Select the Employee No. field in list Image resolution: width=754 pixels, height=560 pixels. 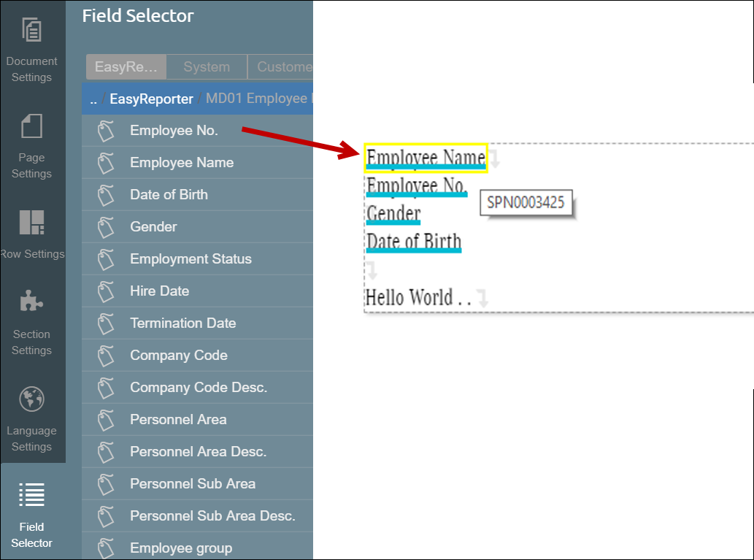coord(174,131)
